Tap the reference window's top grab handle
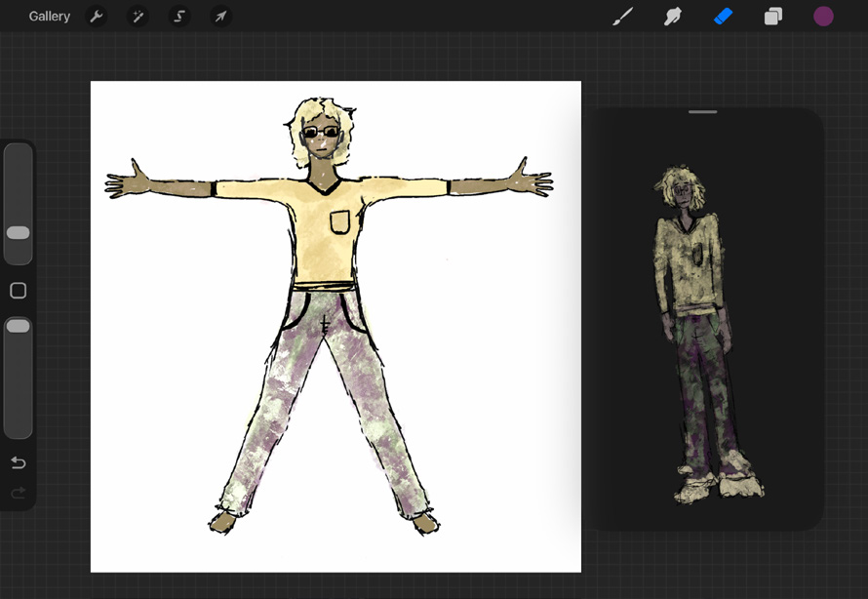Screen dimensions: 868x599 click(x=703, y=112)
